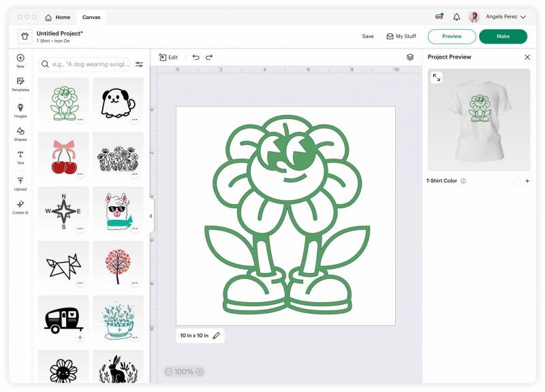
Task: Zoom out with the minus icon
Action: 168,372
